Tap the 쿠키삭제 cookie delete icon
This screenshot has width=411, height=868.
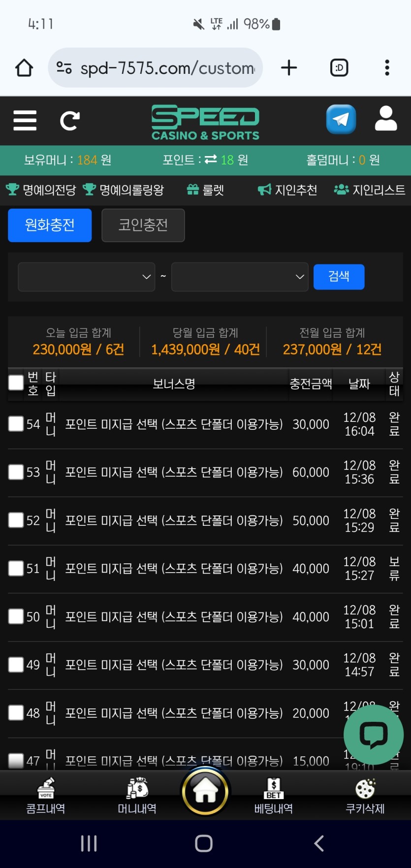click(x=365, y=795)
